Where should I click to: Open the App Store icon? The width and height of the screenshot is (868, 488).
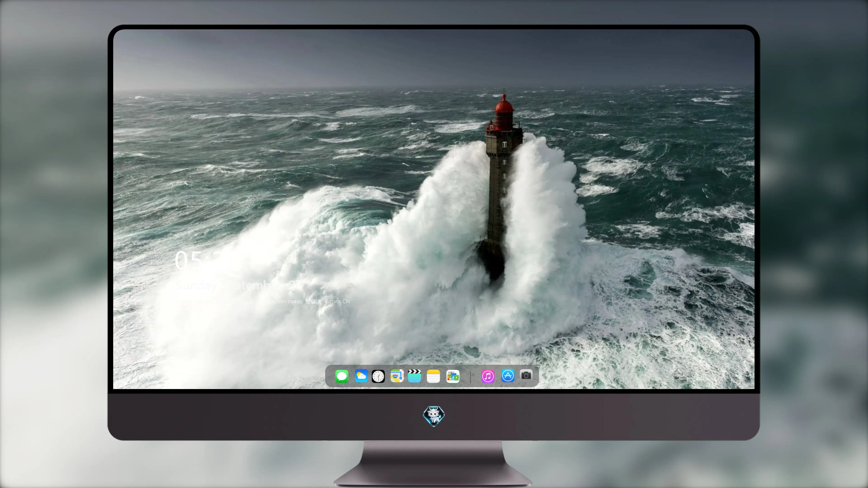click(x=508, y=375)
